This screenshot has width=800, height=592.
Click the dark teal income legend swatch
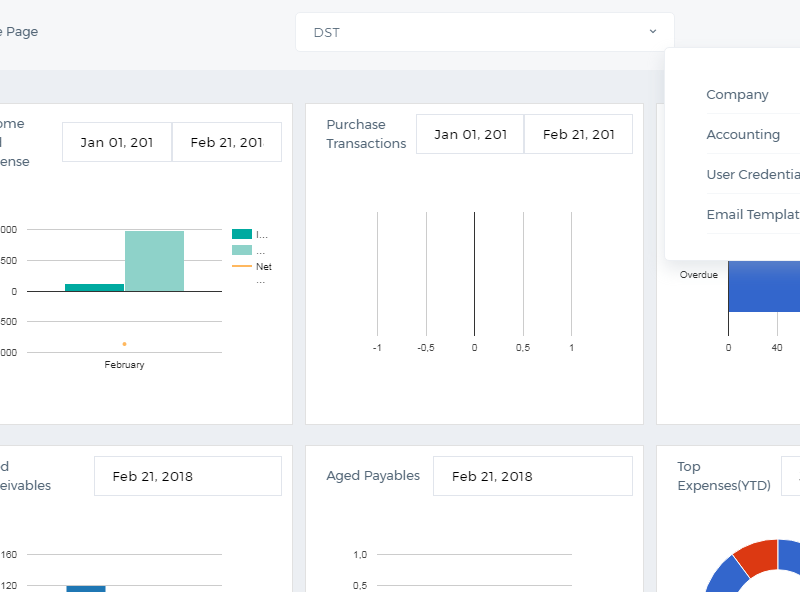coord(242,234)
